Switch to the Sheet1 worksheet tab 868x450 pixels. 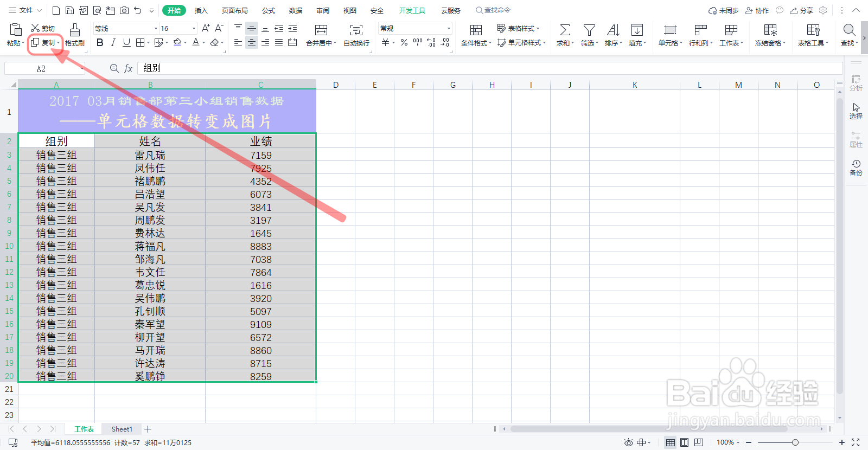[122, 429]
